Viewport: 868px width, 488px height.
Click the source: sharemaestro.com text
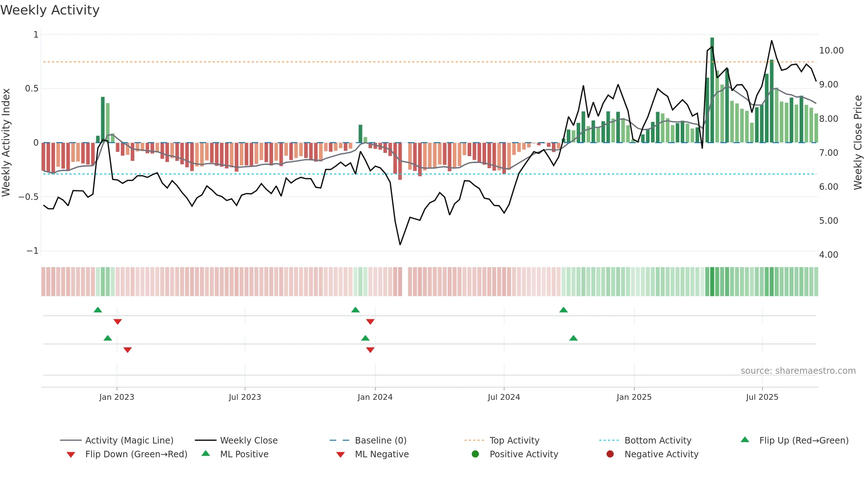pos(798,371)
